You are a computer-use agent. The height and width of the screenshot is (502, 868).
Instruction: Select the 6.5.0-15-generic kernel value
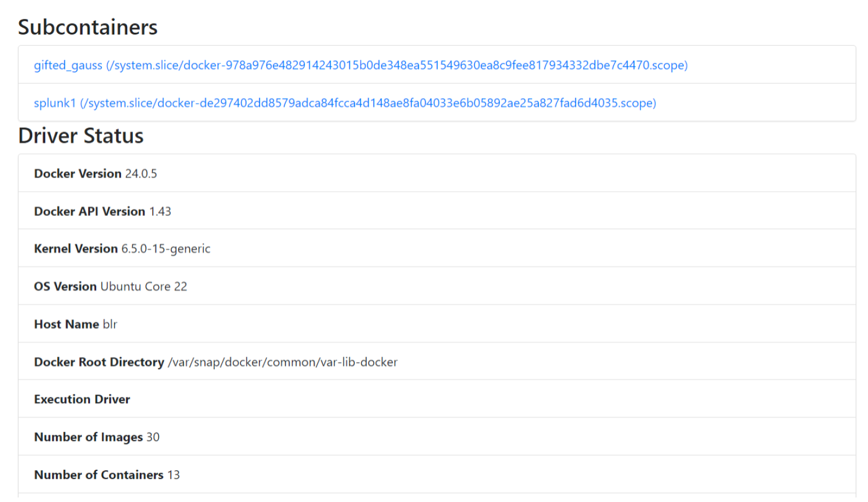pos(166,249)
